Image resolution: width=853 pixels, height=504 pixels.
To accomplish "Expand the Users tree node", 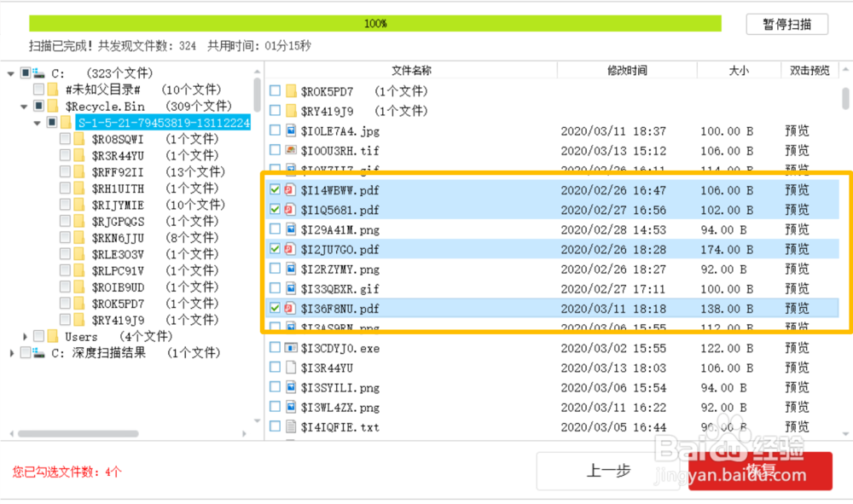I will click(25, 337).
